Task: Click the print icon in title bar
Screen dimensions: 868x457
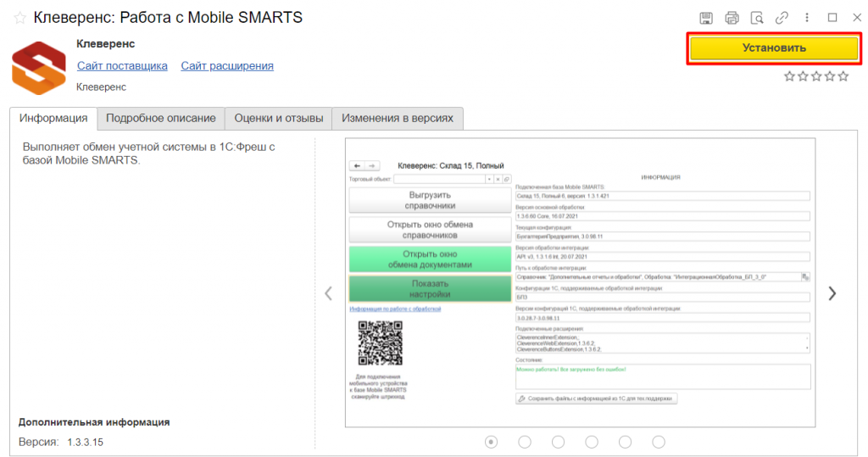Action: tap(732, 19)
